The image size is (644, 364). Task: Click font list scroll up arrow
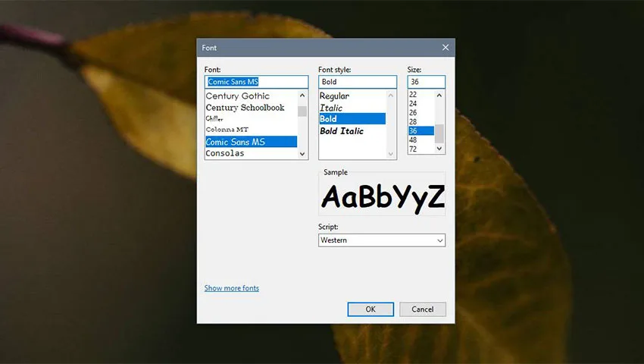303,96
